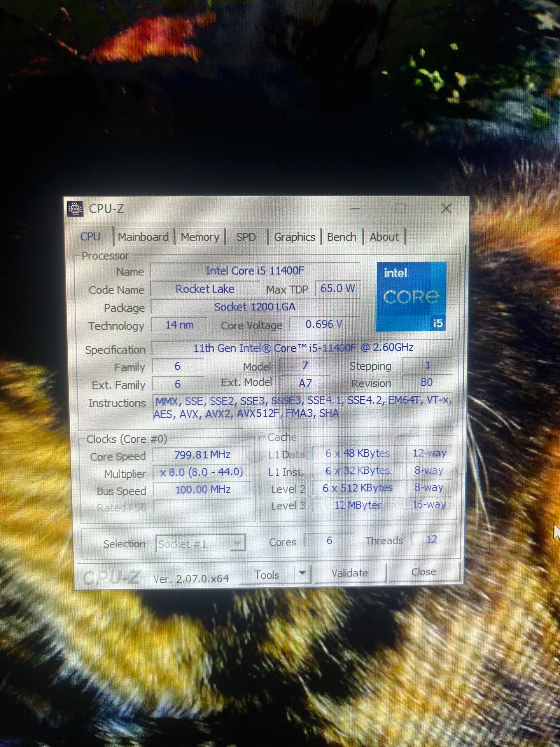The image size is (560, 747).
Task: Close CPU-Z with the X button
Action: click(x=446, y=208)
